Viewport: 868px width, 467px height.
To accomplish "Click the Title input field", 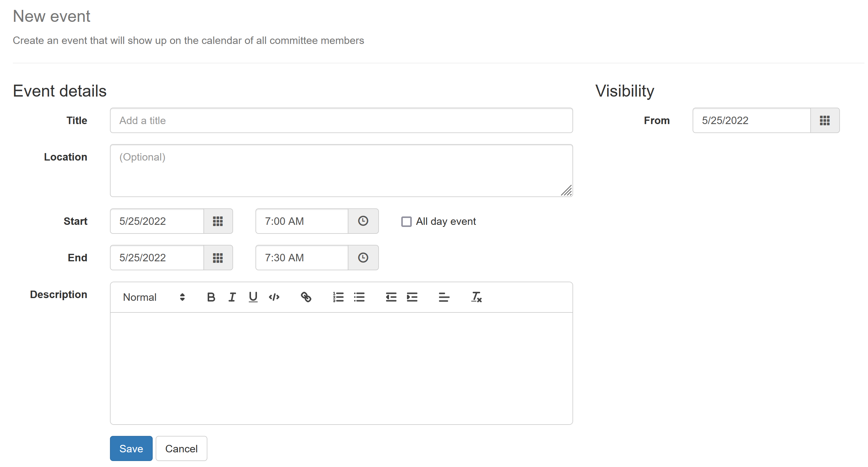I will pos(341,120).
